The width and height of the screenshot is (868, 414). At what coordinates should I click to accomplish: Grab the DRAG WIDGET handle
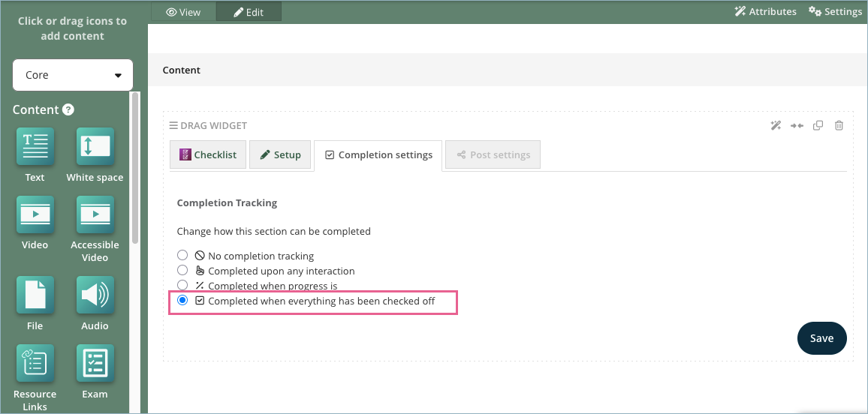point(208,125)
